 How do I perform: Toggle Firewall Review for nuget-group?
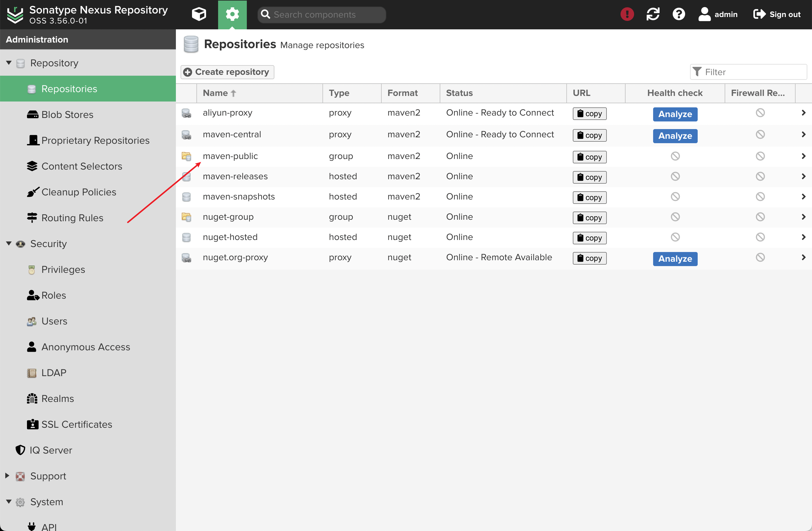760,216
